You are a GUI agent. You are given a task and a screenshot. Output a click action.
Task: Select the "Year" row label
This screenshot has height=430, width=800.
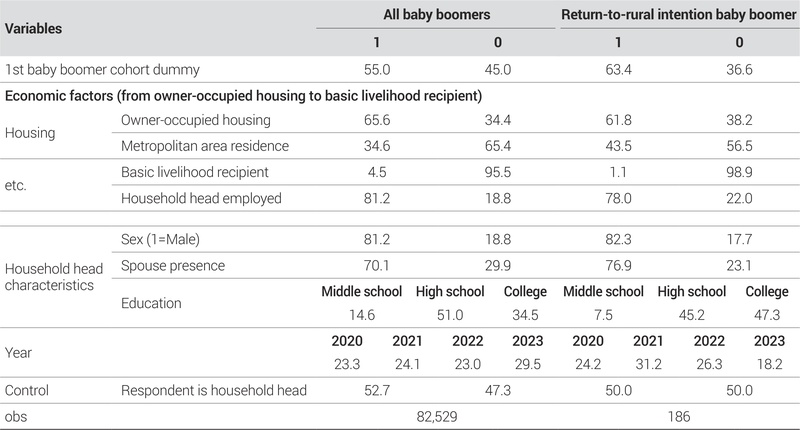(18, 351)
